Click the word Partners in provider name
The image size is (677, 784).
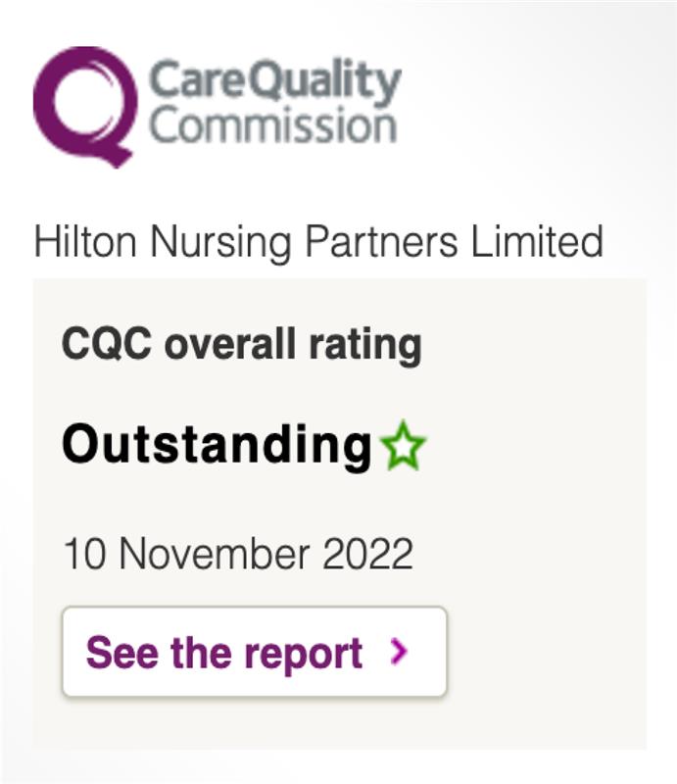click(x=381, y=241)
